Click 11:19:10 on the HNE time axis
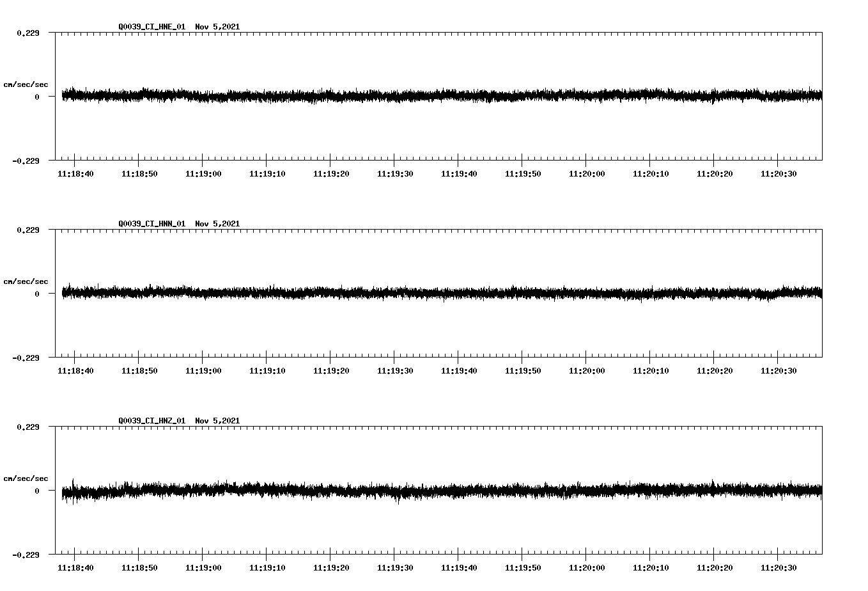 [x=267, y=174]
